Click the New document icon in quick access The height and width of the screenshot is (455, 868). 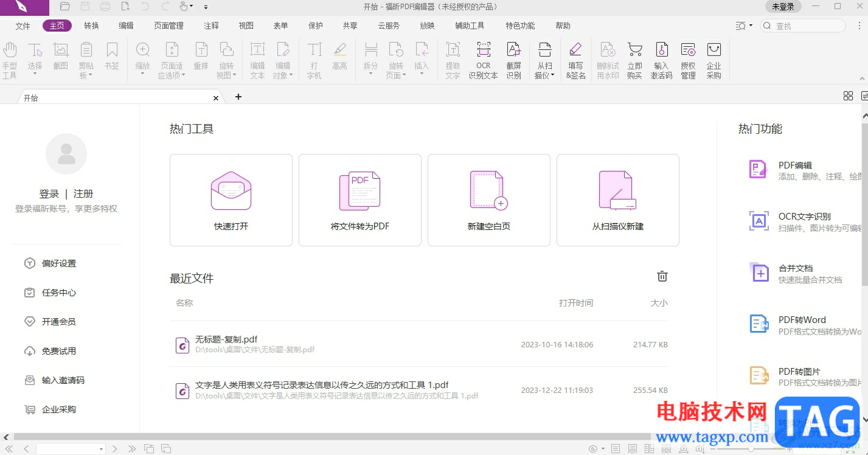(x=125, y=7)
